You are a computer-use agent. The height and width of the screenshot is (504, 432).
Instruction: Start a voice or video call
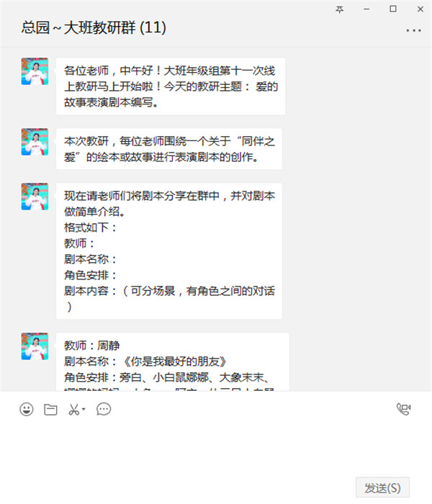(403, 409)
